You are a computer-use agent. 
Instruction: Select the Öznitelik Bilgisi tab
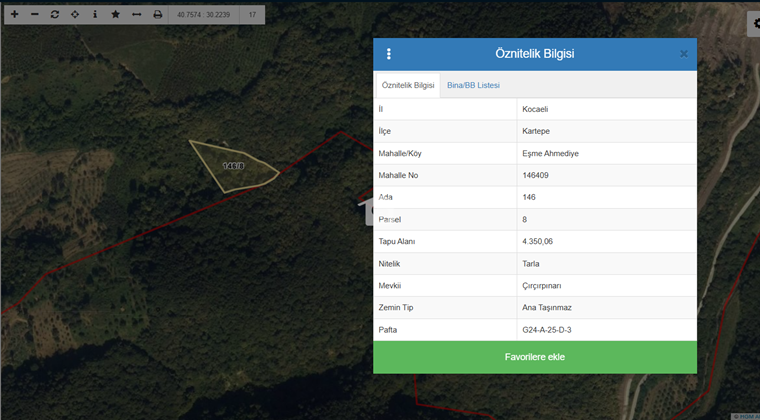(408, 86)
